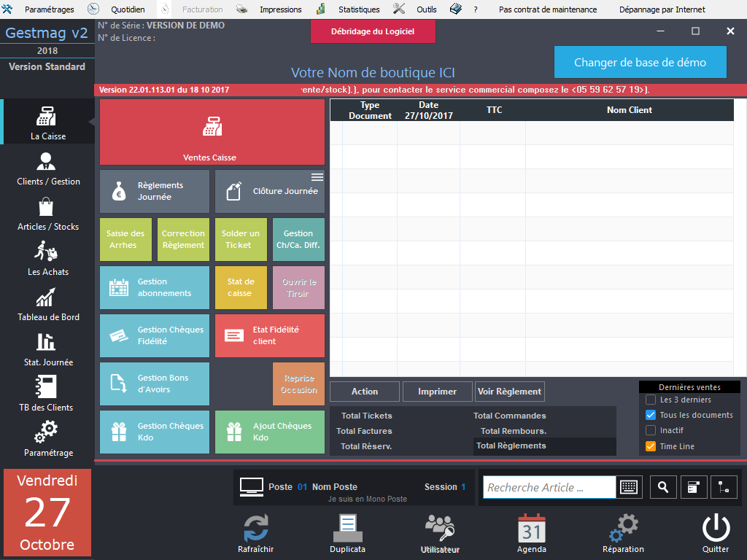Open Etat Fidélité client tile
The width and height of the screenshot is (747, 560).
pos(270,335)
